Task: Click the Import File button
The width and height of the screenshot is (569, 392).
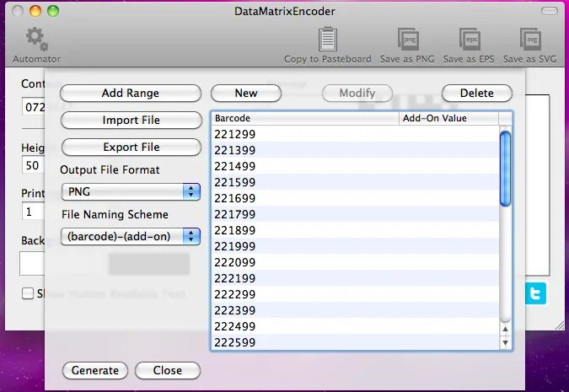Action: pyautogui.click(x=131, y=121)
